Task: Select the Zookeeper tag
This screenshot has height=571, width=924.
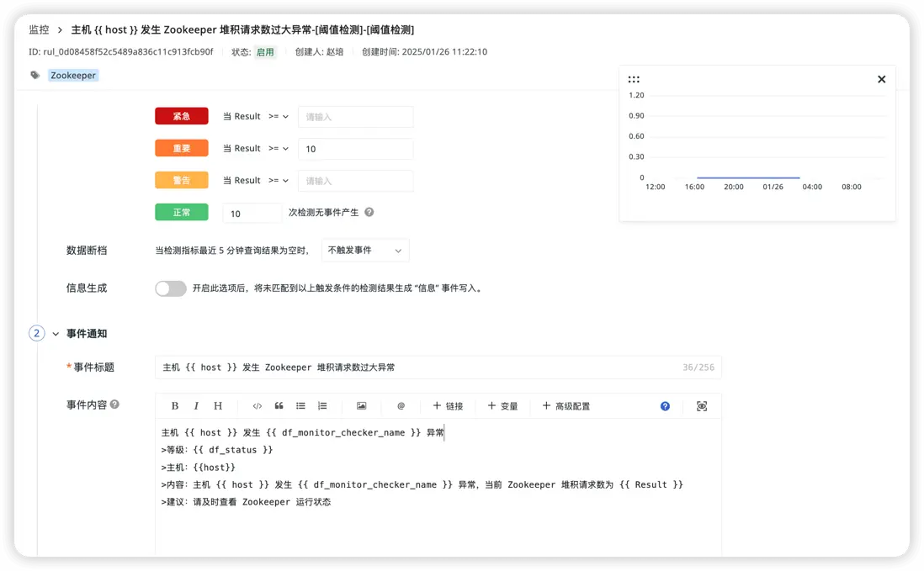Action: 72,75
